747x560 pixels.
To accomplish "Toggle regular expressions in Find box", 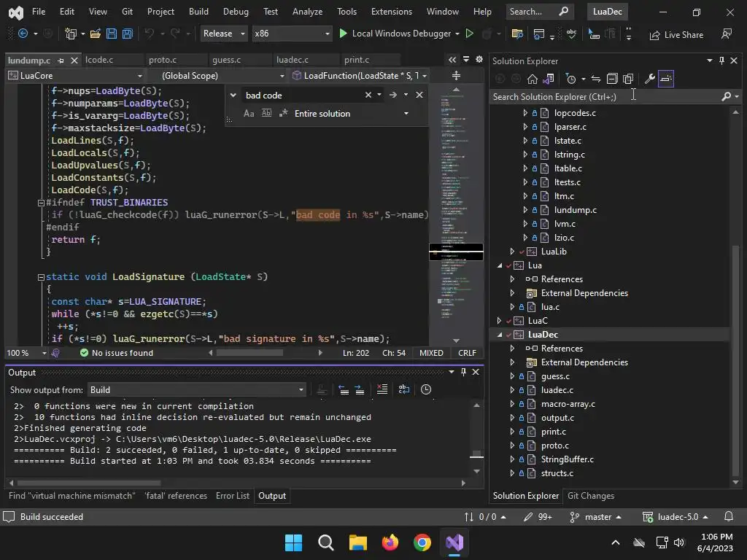I will [284, 113].
